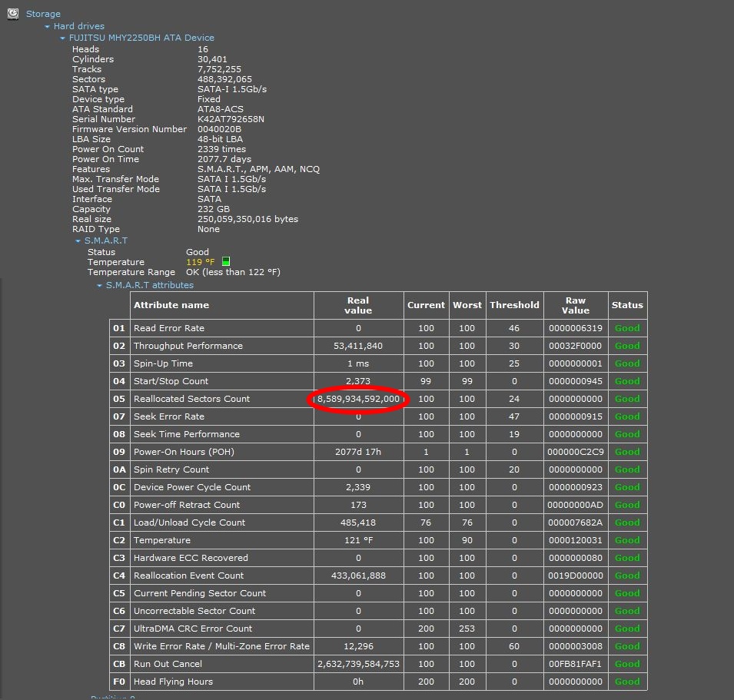
Task: Click the value 433,061,888
Action: click(359, 576)
